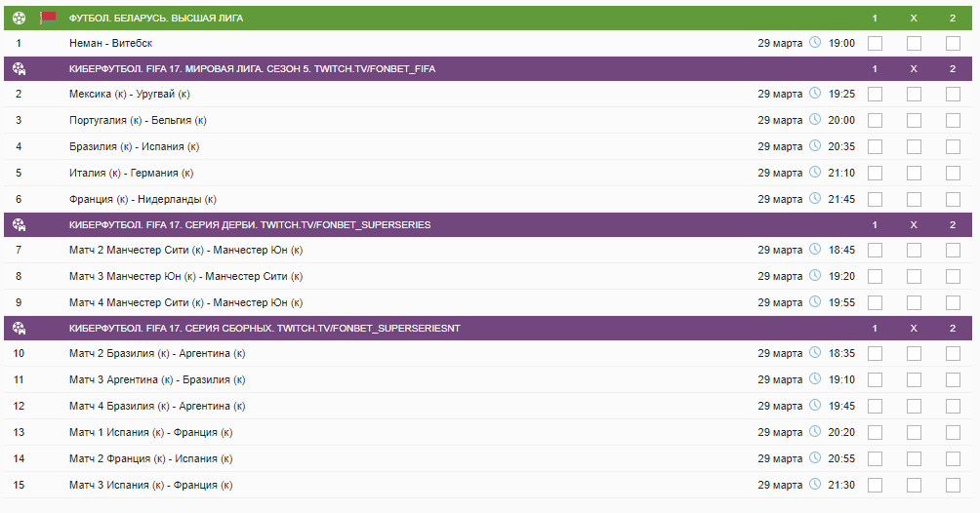
Task: Click the Belarus flag icon
Action: 48,18
